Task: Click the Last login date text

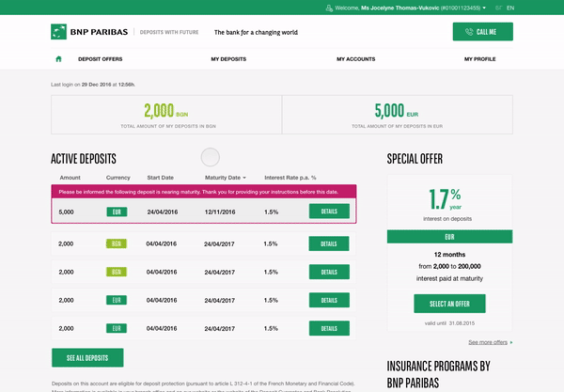Action: [x=93, y=85]
